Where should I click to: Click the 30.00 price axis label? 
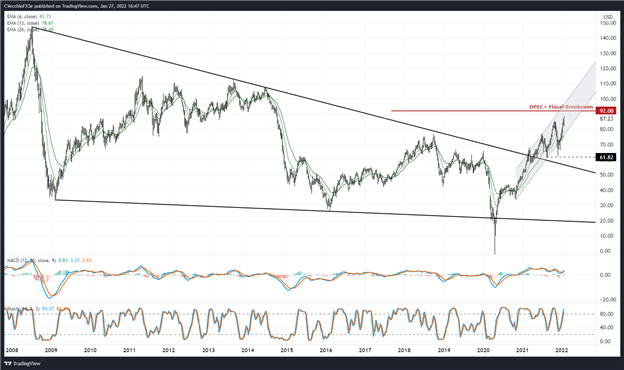606,205
